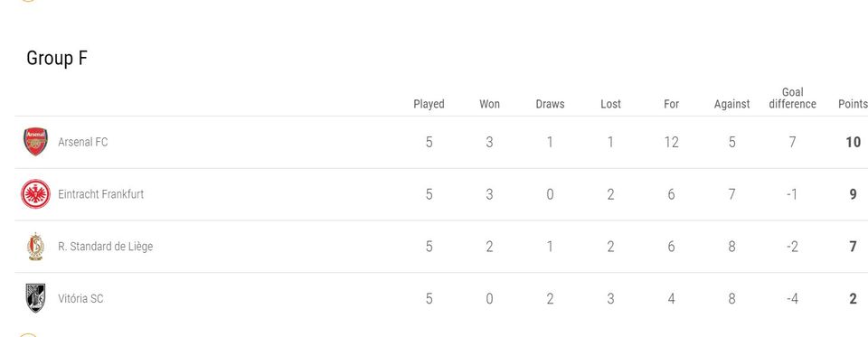Viewport: 868px width, 337px height.
Task: Click the Lost column header
Action: point(610,104)
